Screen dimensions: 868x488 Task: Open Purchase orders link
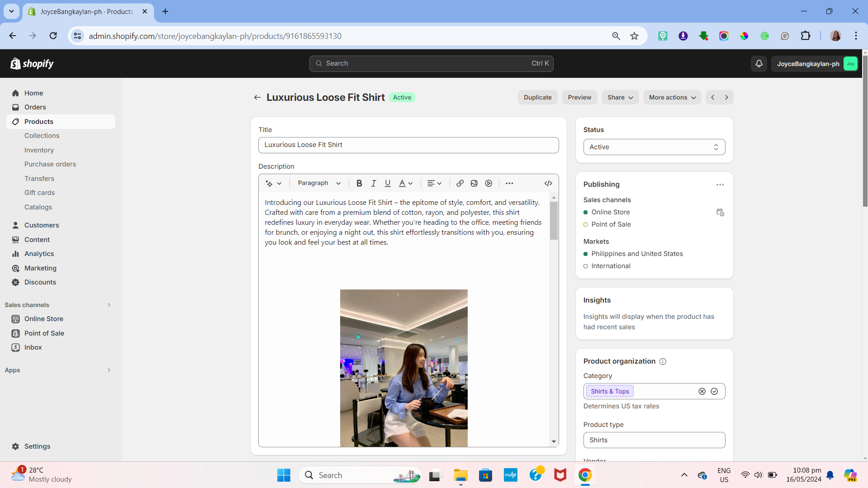coord(50,164)
